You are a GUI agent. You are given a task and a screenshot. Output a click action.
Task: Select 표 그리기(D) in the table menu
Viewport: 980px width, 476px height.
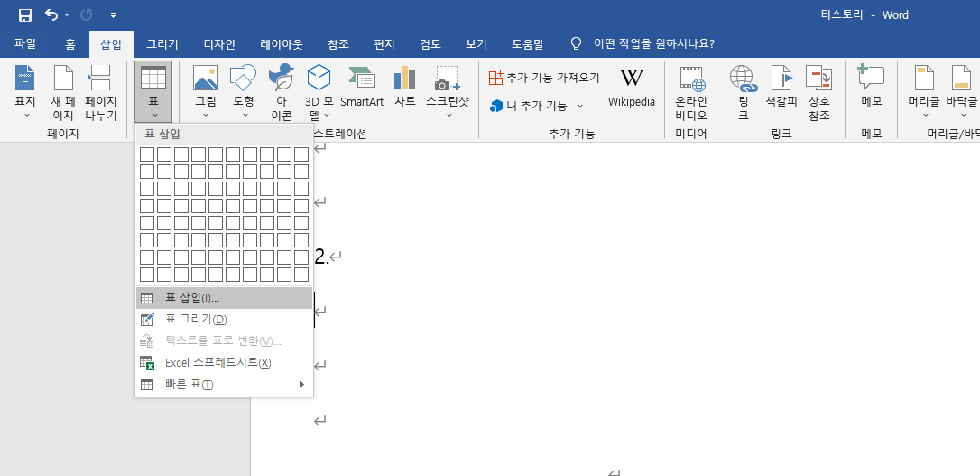224,320
